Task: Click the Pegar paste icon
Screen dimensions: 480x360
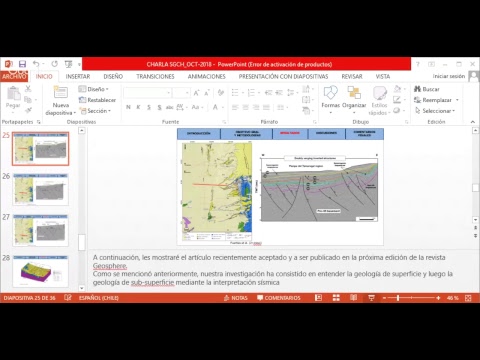Action: 13,93
